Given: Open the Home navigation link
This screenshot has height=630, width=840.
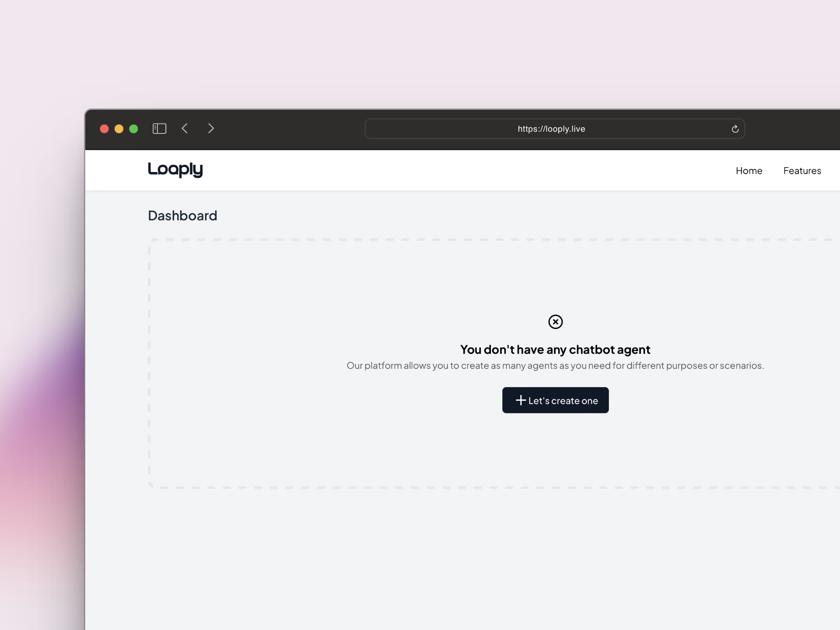Looking at the screenshot, I should (x=749, y=171).
